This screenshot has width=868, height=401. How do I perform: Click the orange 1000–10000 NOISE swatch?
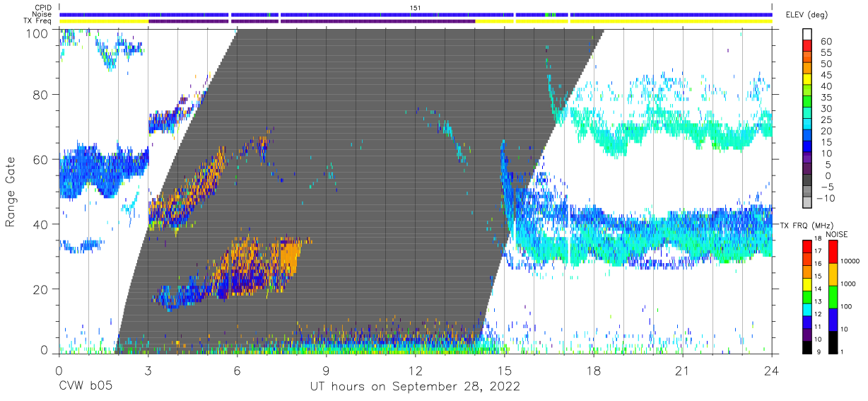(833, 274)
